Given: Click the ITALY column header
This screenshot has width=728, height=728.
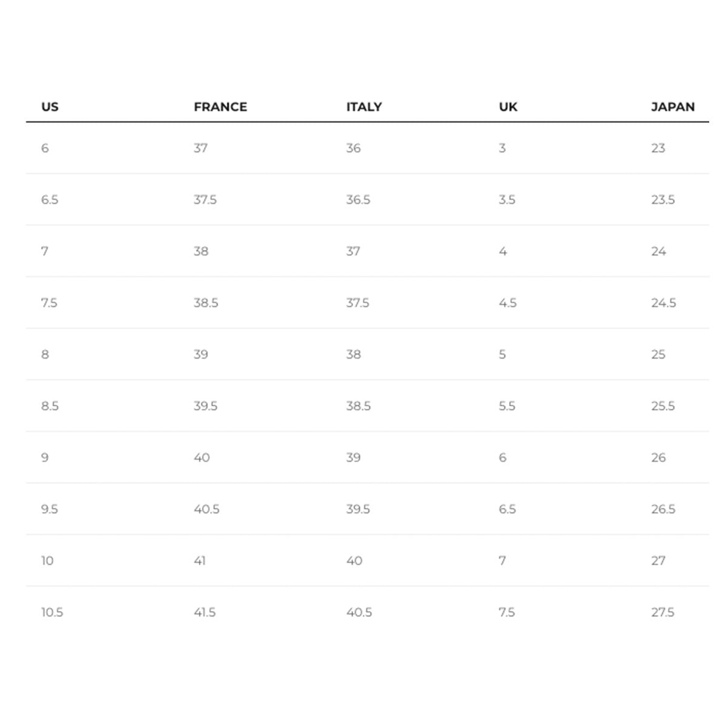Looking at the screenshot, I should (364, 107).
